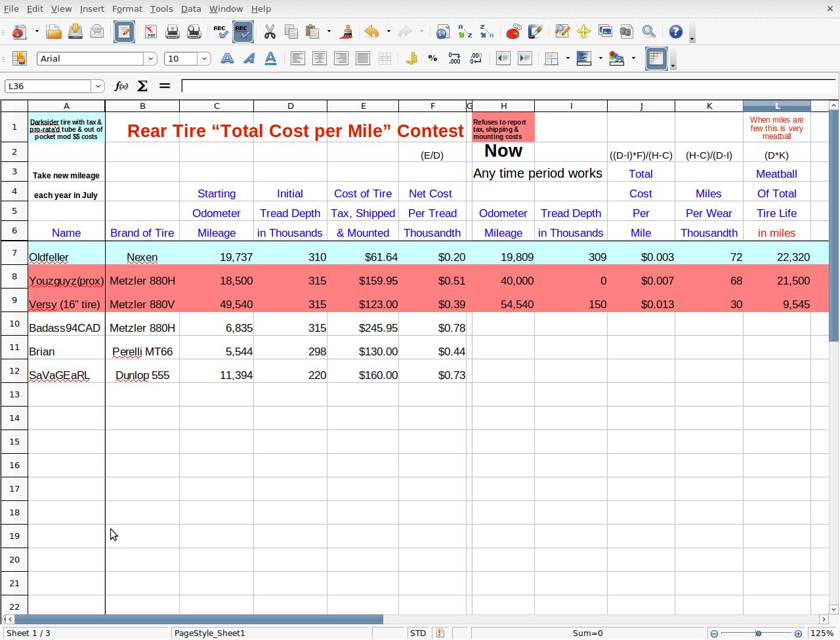Click in the formula input line
Image resolution: width=840 pixels, height=640 pixels.
505,86
